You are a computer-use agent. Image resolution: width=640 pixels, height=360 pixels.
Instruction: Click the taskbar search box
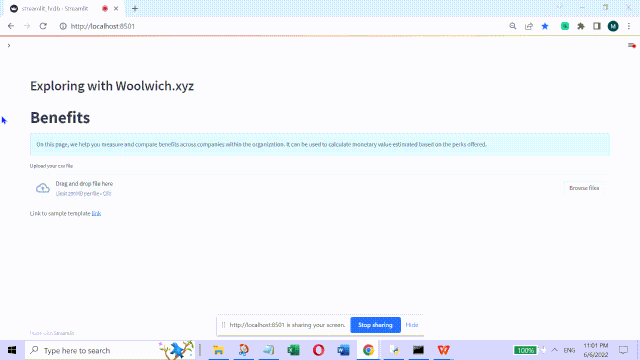(110, 350)
